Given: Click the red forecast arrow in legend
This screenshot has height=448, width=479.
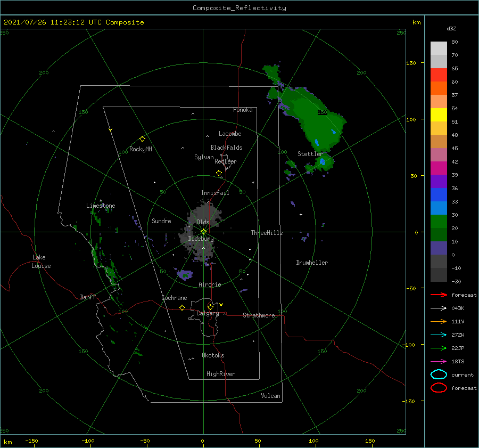Looking at the screenshot, I should pyautogui.click(x=439, y=295).
